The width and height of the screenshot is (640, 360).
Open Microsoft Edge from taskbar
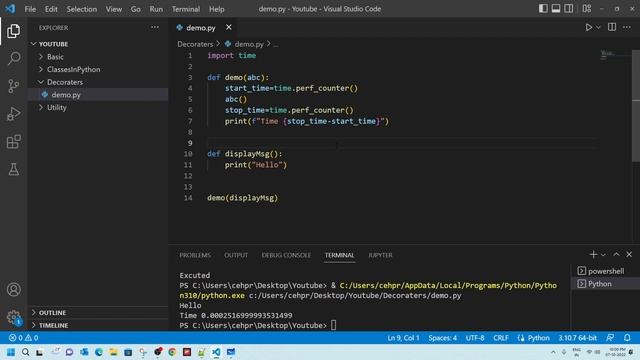coord(99,352)
